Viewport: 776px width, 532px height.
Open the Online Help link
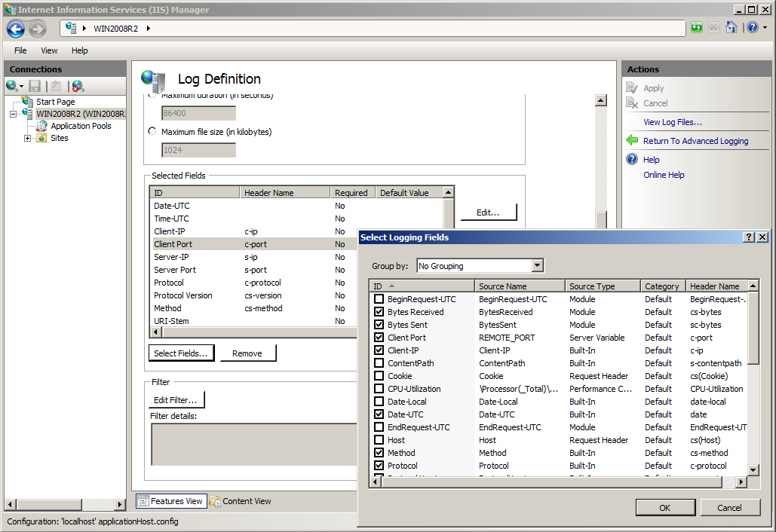[x=664, y=175]
